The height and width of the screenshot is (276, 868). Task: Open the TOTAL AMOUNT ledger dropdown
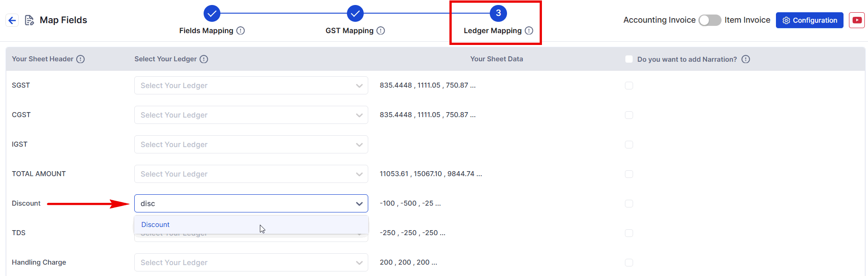click(x=251, y=174)
